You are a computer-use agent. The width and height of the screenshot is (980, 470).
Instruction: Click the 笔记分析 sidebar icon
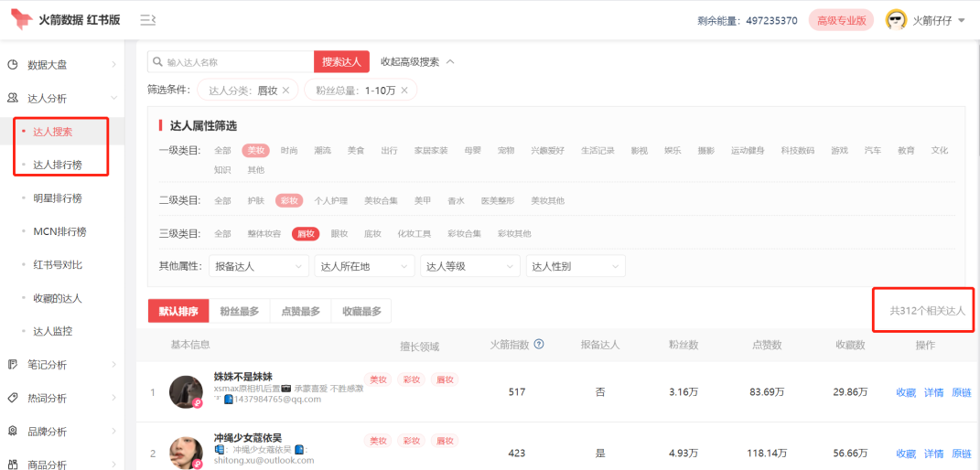pyautogui.click(x=13, y=365)
